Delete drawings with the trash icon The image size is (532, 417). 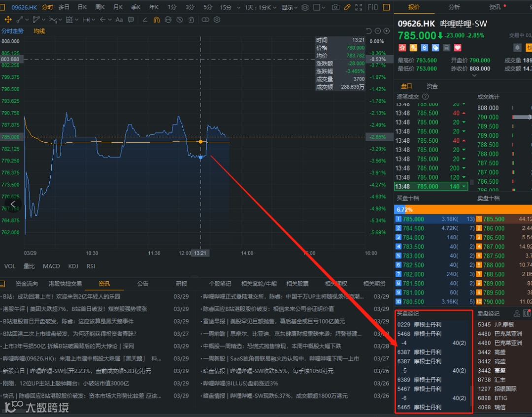(x=191, y=20)
